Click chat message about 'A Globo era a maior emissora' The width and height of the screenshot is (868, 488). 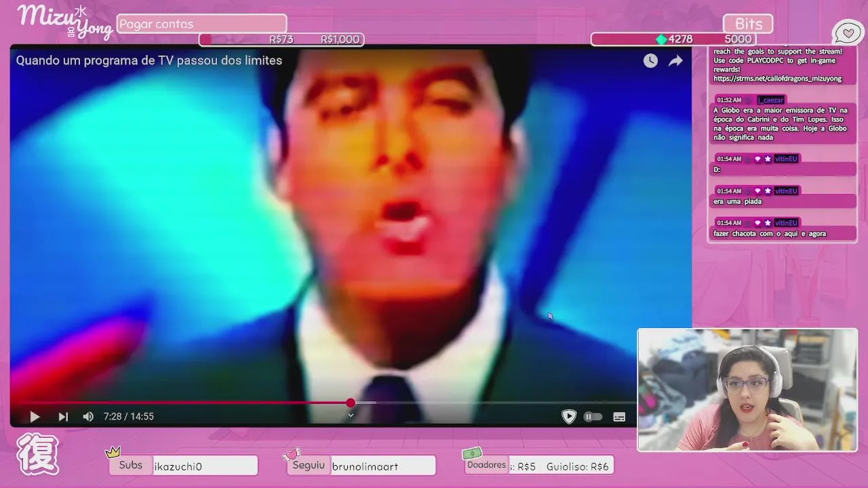(x=781, y=123)
